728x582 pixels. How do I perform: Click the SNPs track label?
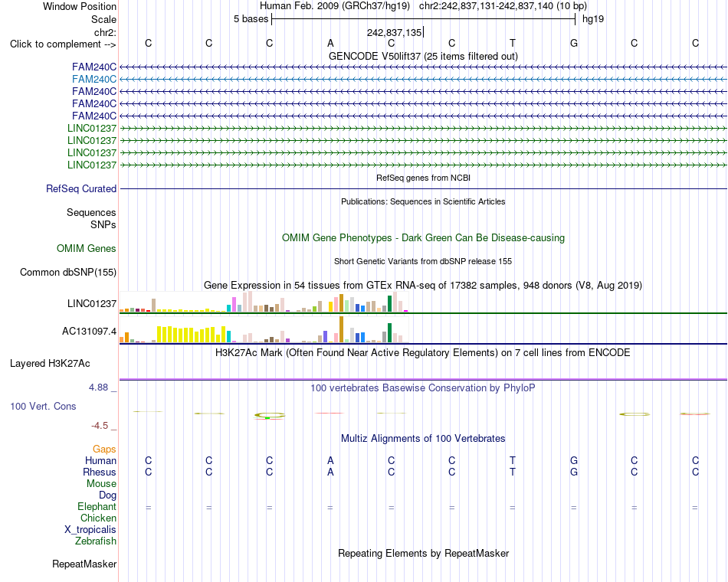click(103, 224)
